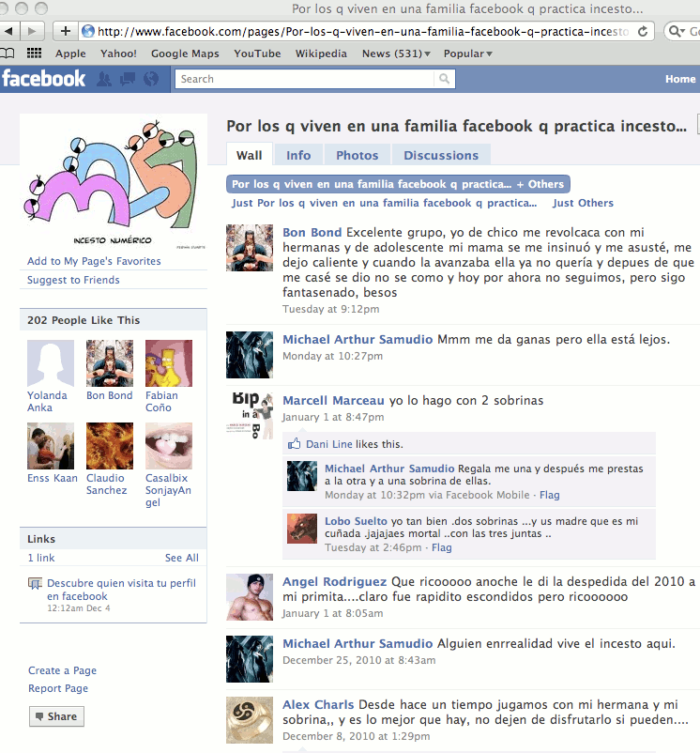The image size is (700, 753).
Task: Open Claudio Sanchez's fire avatar thumbnail
Action: pyautogui.click(x=110, y=446)
